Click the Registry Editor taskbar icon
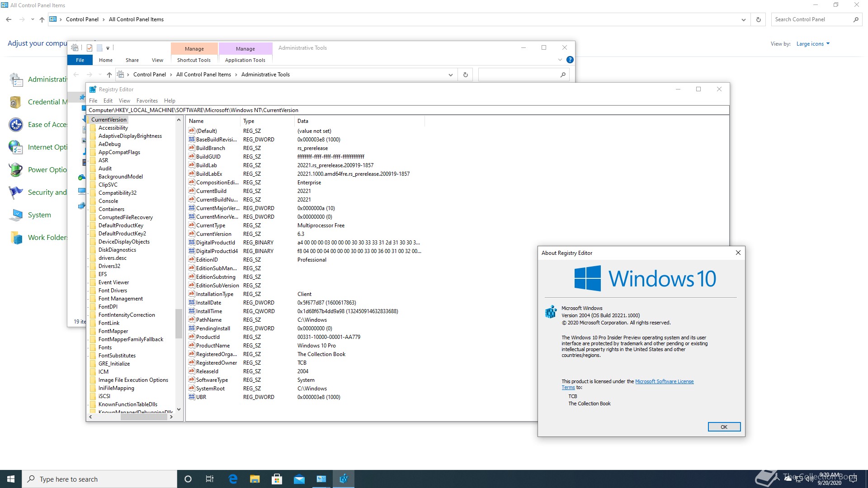This screenshot has height=488, width=868. point(344,479)
